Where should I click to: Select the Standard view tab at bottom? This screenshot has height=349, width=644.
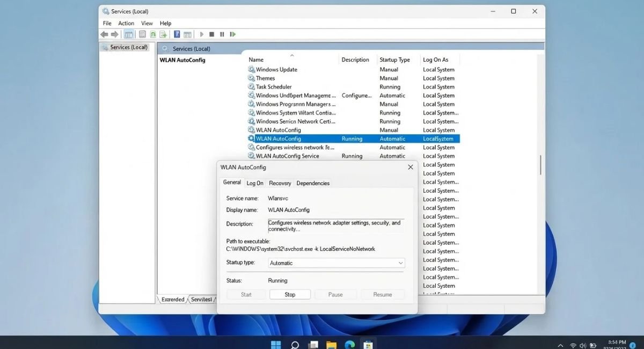(x=202, y=300)
